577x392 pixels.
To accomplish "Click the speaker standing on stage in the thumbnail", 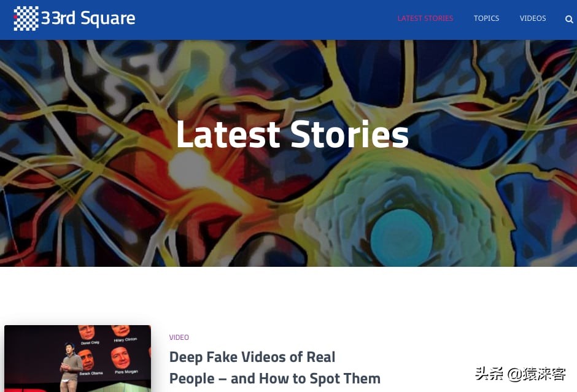I will [x=70, y=367].
